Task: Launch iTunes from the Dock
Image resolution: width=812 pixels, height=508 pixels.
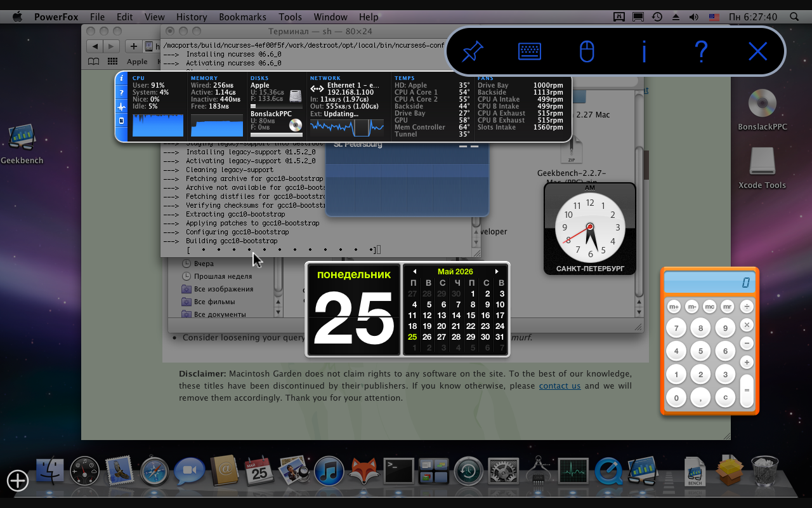Action: pos(329,472)
